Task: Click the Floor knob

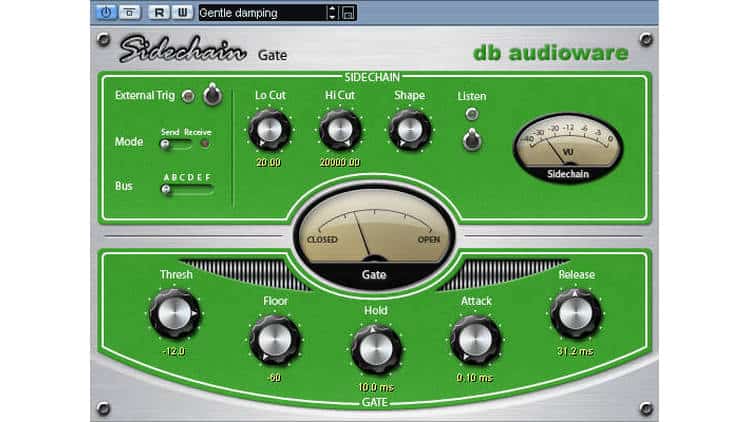Action: click(275, 341)
